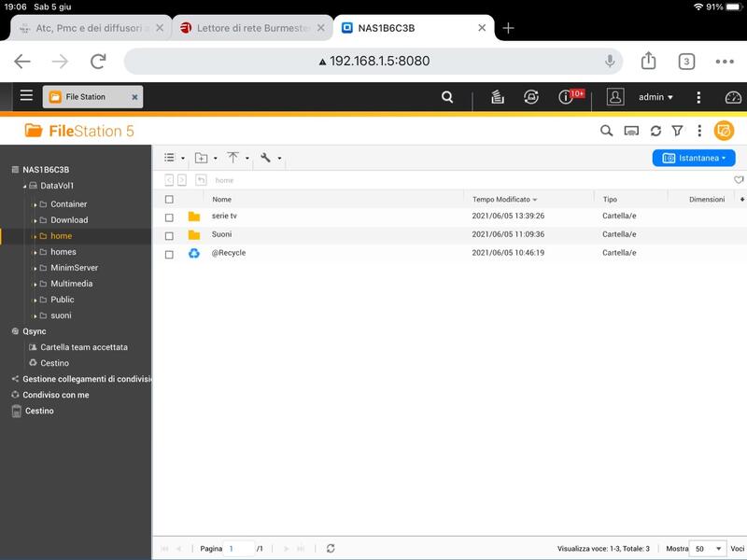Image resolution: width=747 pixels, height=560 pixels.
Task: Check the box next to serie tv folder
Action: pos(169,217)
